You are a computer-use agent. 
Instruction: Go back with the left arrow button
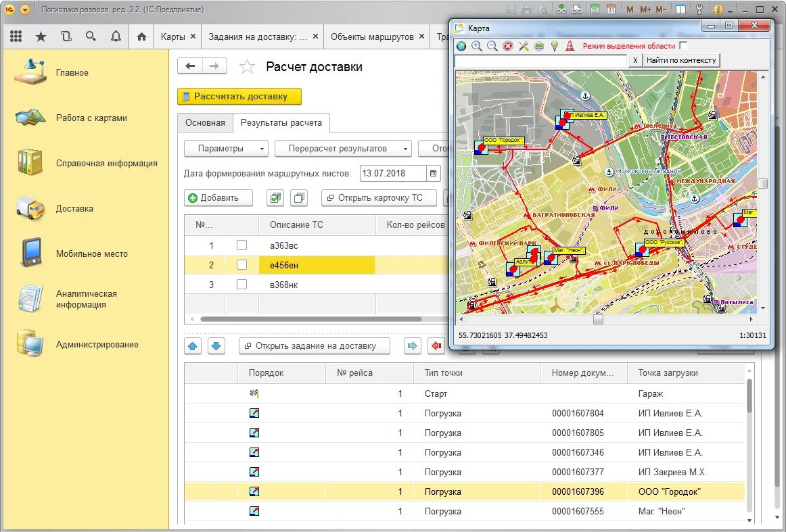(x=190, y=66)
